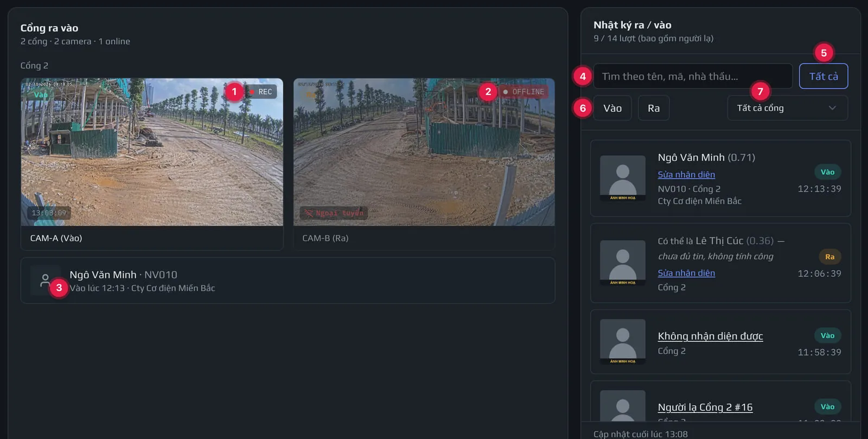
Task: Open the Không nhận diện được entry link
Action: (710, 336)
